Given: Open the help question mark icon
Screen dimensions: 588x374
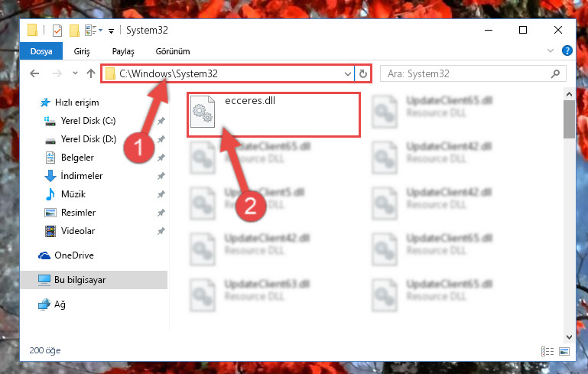Looking at the screenshot, I should (x=567, y=50).
